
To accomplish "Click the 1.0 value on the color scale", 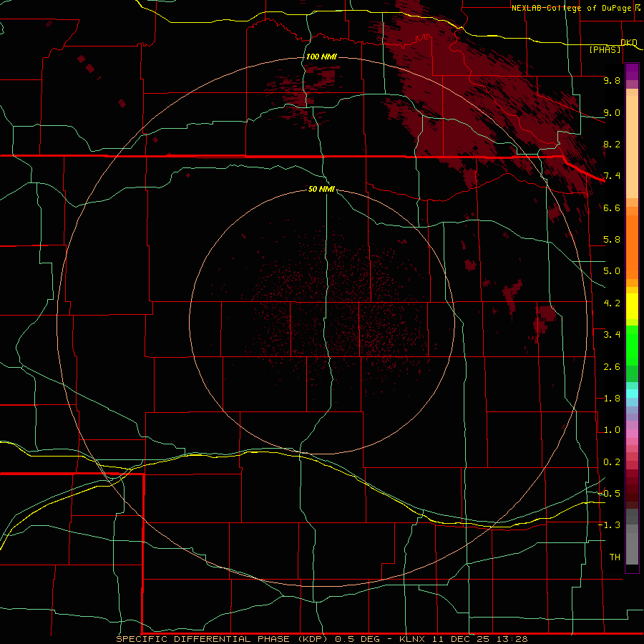I will click(x=612, y=430).
